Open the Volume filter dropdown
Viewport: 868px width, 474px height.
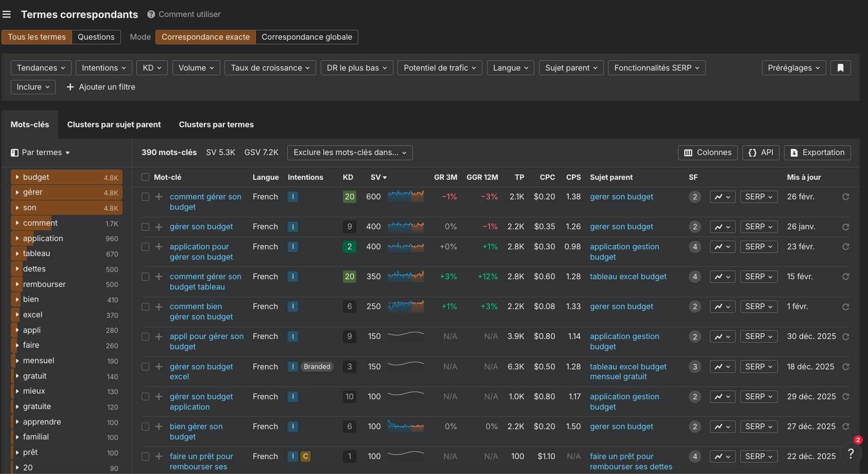[x=196, y=67]
